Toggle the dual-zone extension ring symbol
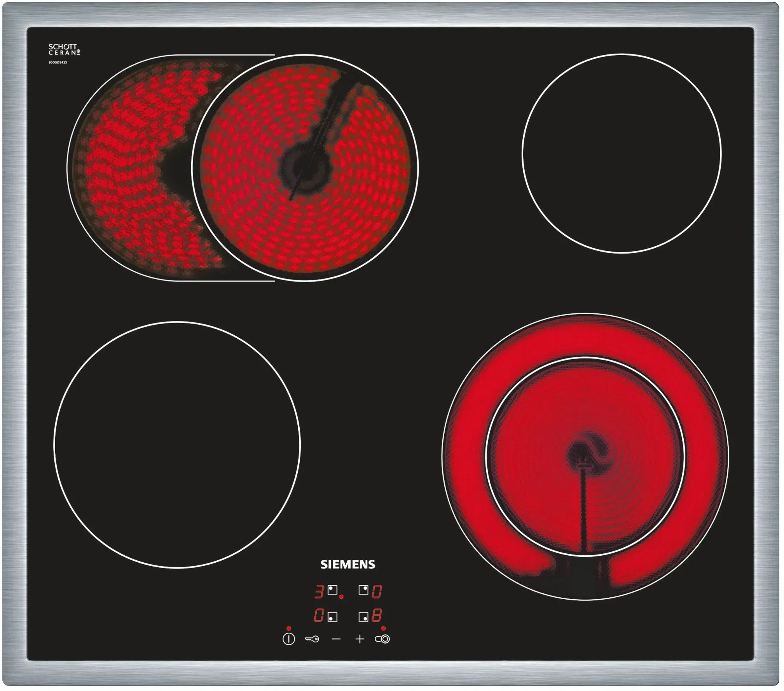 click(x=382, y=639)
